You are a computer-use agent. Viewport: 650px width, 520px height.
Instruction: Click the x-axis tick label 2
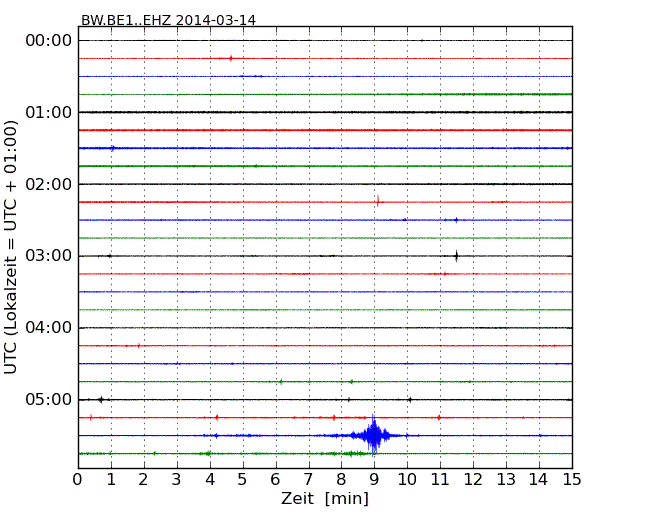tap(143, 480)
